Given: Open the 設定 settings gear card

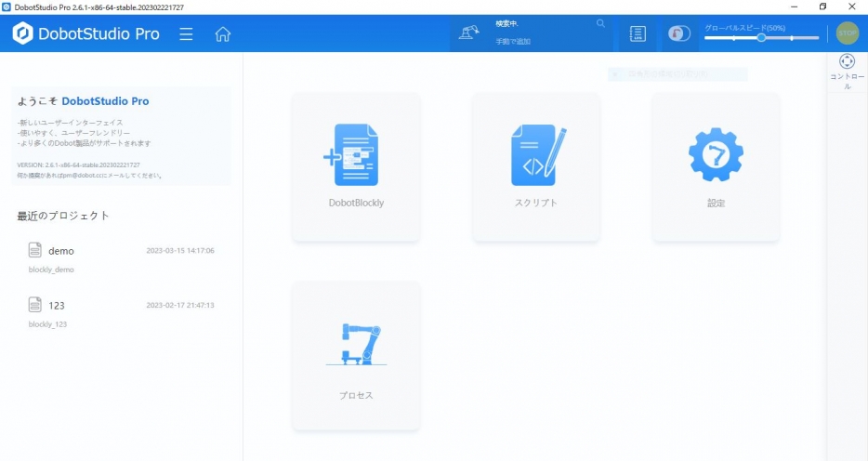Looking at the screenshot, I should click(x=716, y=167).
